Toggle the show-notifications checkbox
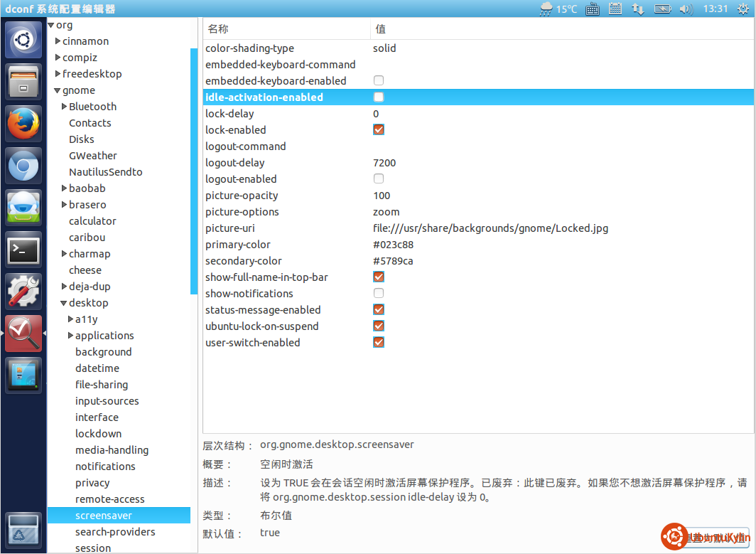 tap(379, 294)
